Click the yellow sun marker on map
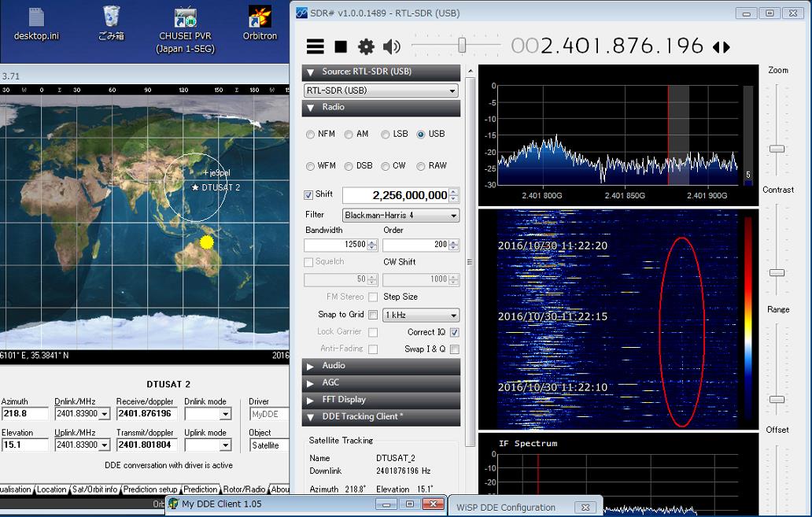This screenshot has height=517, width=812. click(207, 242)
